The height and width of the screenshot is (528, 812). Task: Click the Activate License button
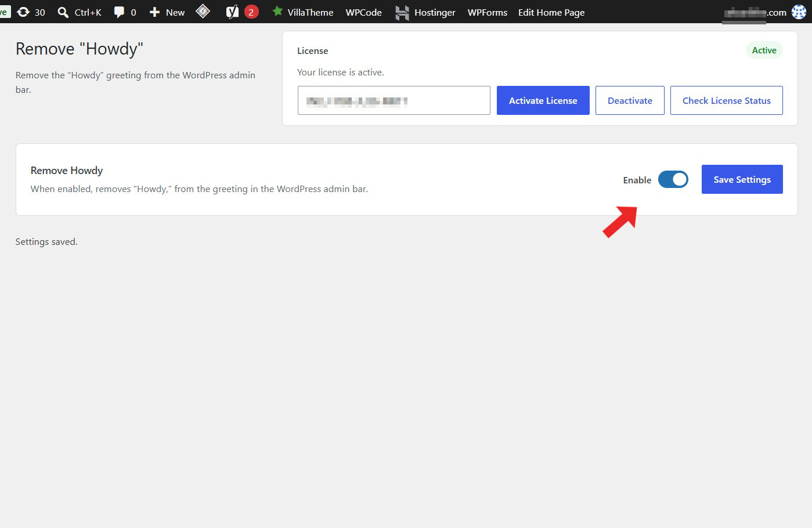543,100
